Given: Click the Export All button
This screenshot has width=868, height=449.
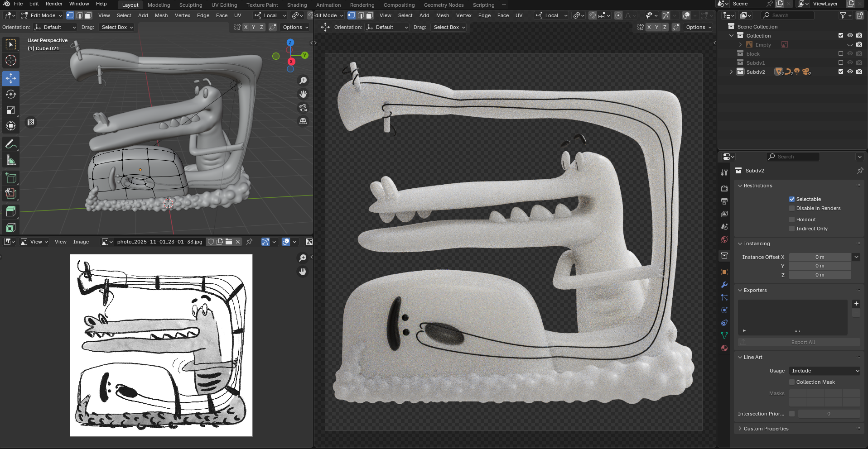Looking at the screenshot, I should point(803,342).
